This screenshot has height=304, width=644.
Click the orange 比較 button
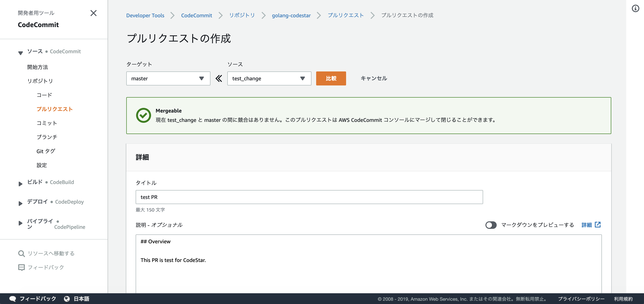[x=331, y=78]
